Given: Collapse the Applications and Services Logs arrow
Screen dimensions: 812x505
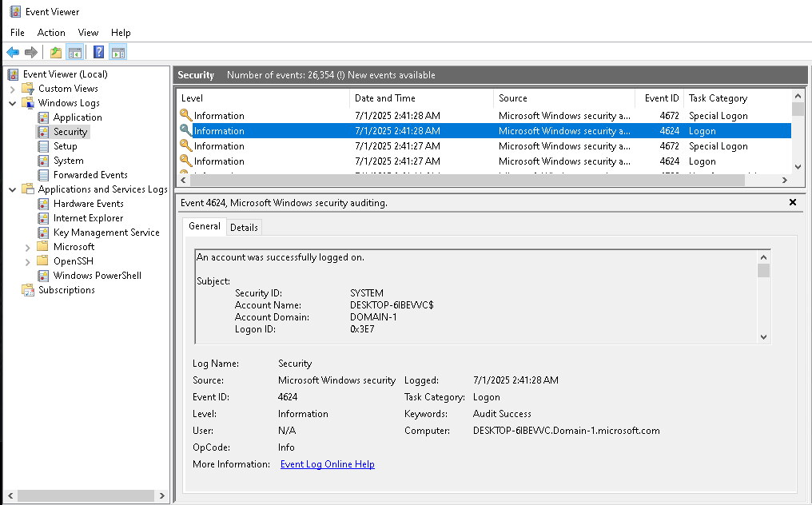Looking at the screenshot, I should click(13, 189).
